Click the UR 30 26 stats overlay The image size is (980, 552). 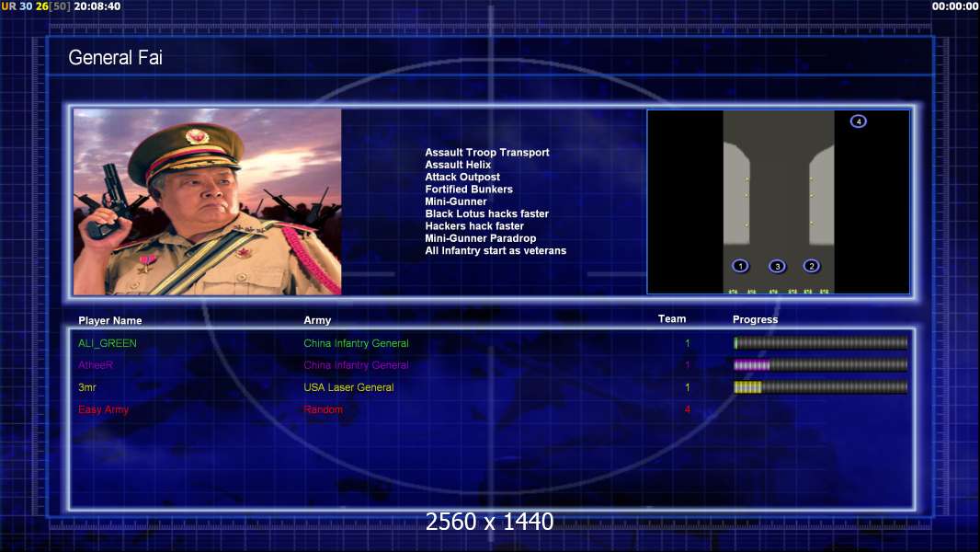pos(36,6)
